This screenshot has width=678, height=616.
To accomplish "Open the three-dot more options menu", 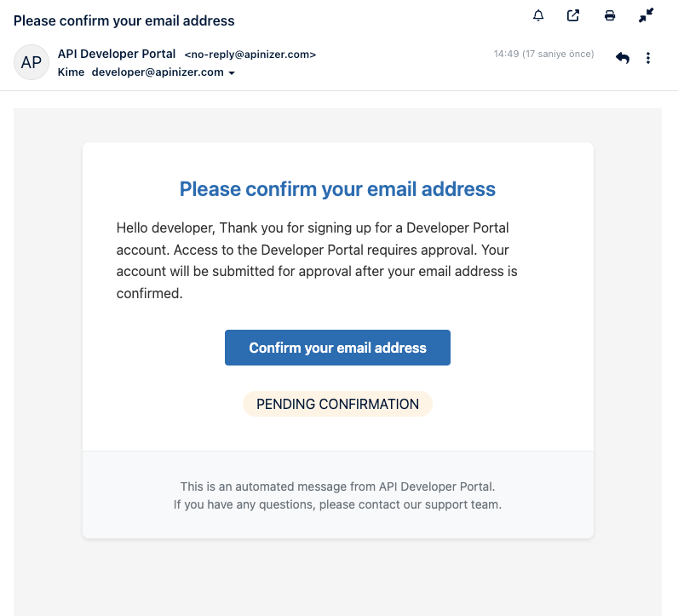I will 648,58.
